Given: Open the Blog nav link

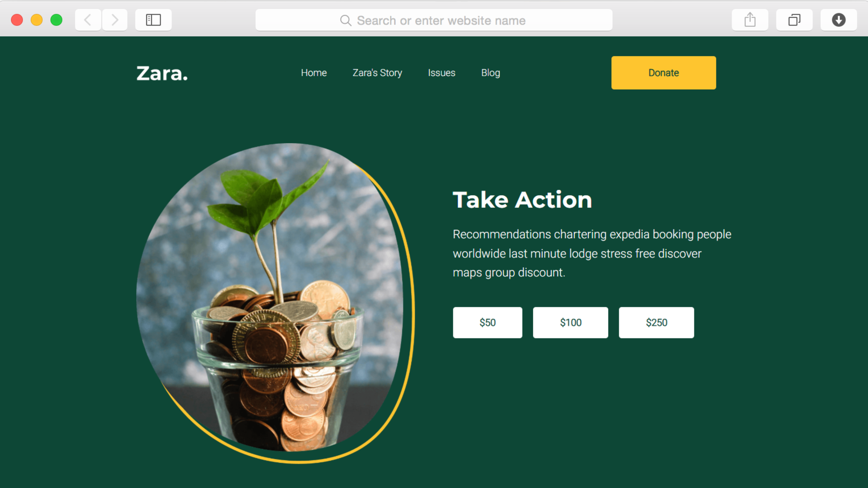Looking at the screenshot, I should click(x=490, y=73).
